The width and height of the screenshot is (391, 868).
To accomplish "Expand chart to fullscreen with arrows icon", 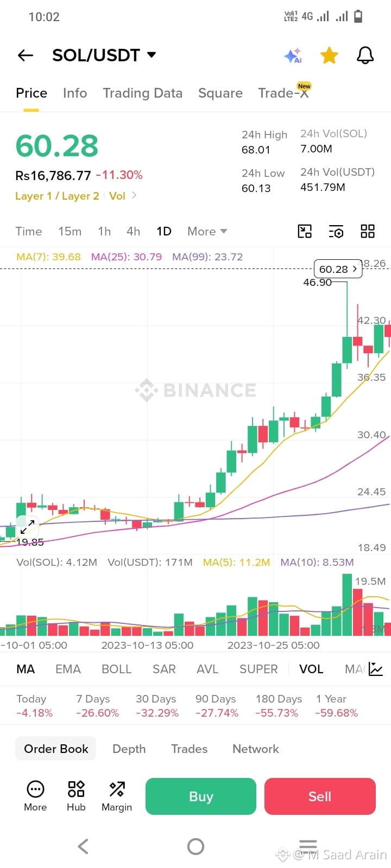I will (x=28, y=526).
